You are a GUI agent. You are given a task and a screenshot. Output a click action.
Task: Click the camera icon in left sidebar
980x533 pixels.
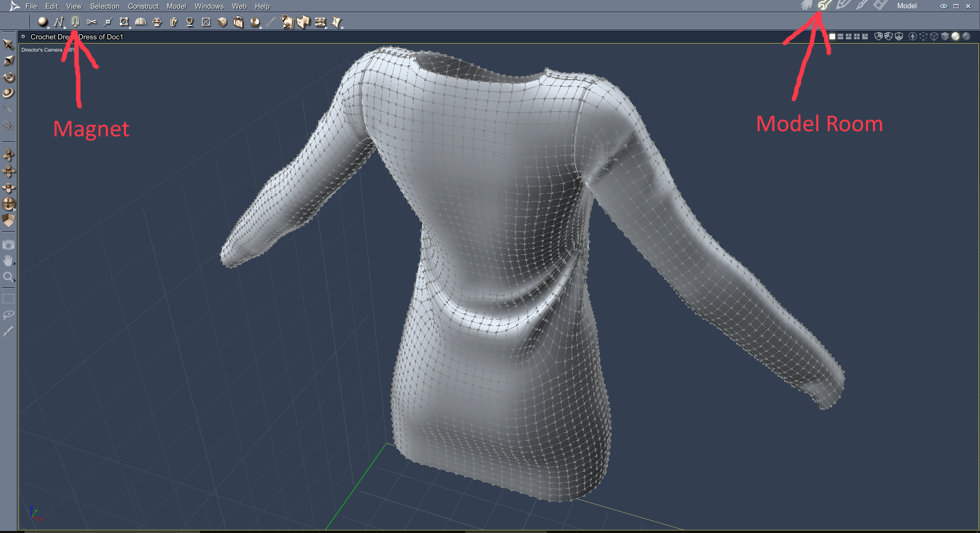[x=9, y=245]
